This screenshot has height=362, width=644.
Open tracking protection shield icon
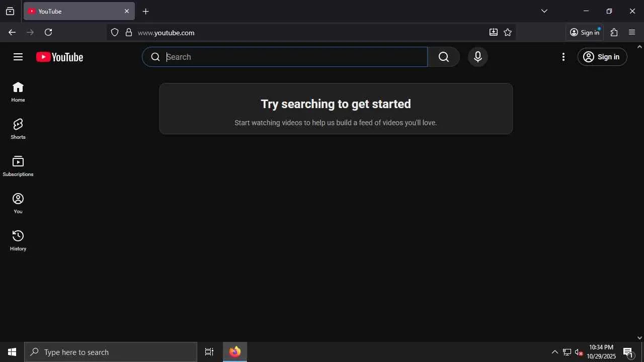click(x=115, y=33)
